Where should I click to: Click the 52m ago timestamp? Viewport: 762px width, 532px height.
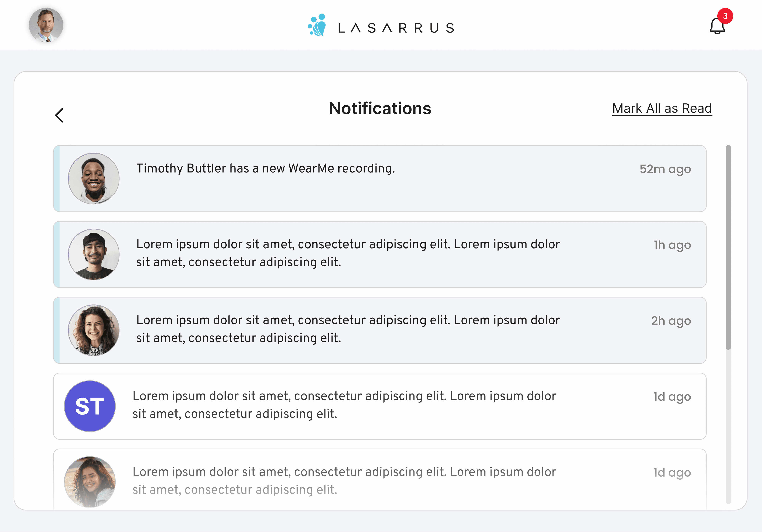[665, 169]
